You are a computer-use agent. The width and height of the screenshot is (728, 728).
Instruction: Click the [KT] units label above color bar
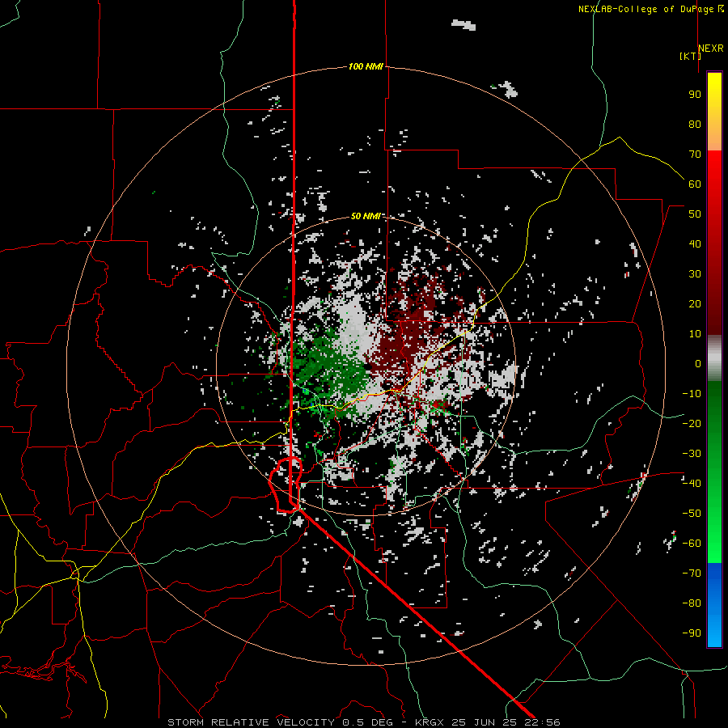point(690,56)
